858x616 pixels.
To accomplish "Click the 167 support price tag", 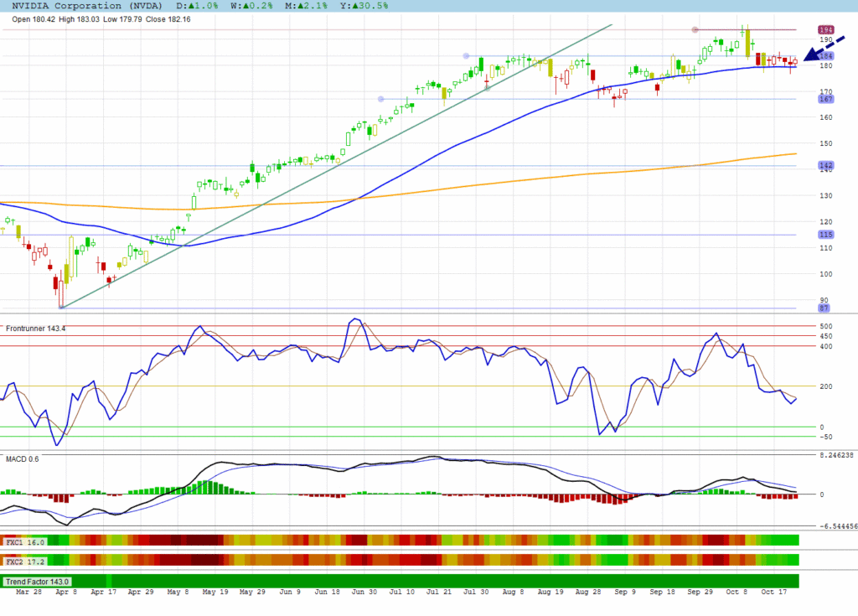I will point(825,99).
